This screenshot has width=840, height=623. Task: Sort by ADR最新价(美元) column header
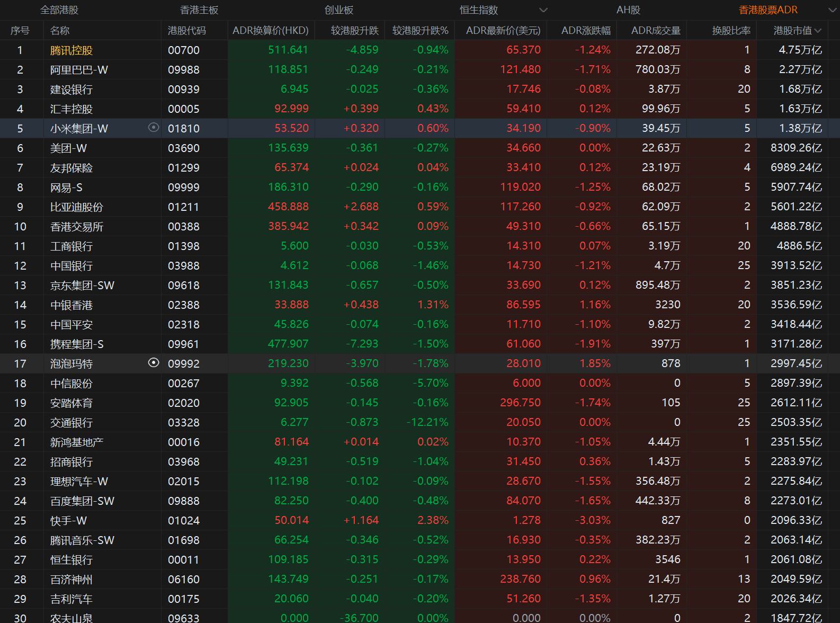pyautogui.click(x=503, y=31)
